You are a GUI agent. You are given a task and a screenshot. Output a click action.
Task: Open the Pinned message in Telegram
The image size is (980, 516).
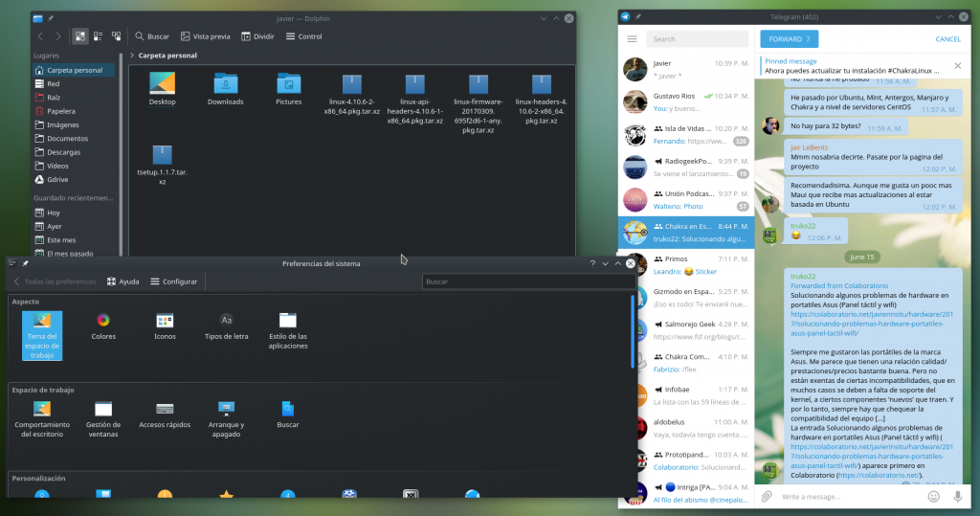click(x=853, y=66)
